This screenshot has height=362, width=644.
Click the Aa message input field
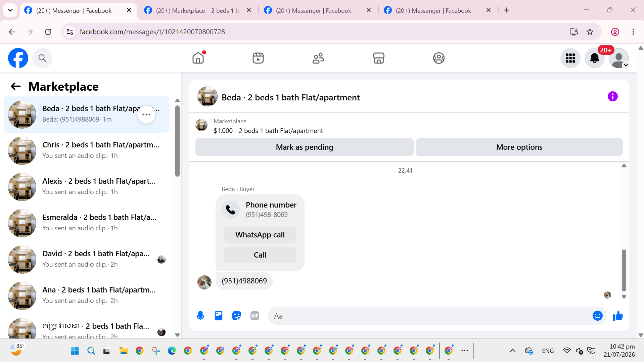click(x=430, y=316)
